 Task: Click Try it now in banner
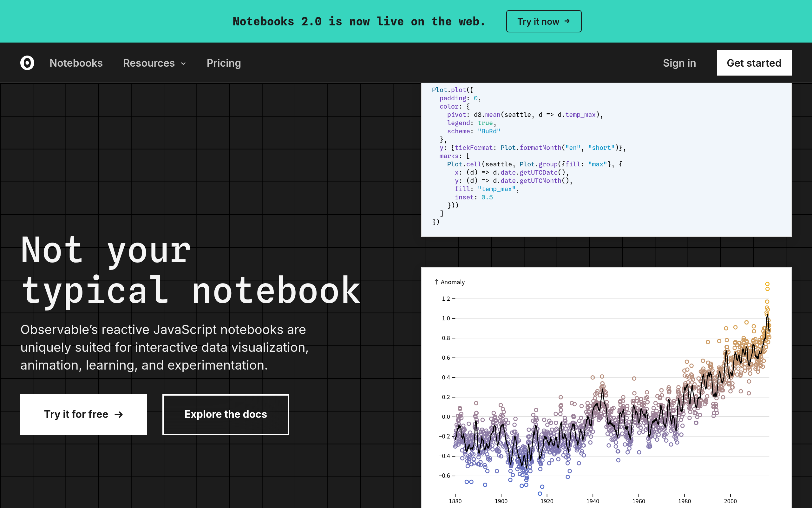pyautogui.click(x=544, y=21)
